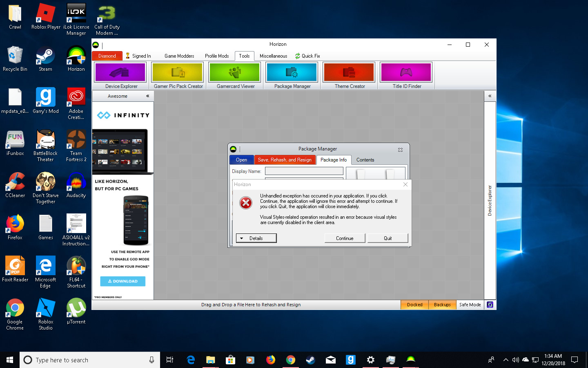
Task: Close the Horizon error dialog
Action: click(405, 184)
